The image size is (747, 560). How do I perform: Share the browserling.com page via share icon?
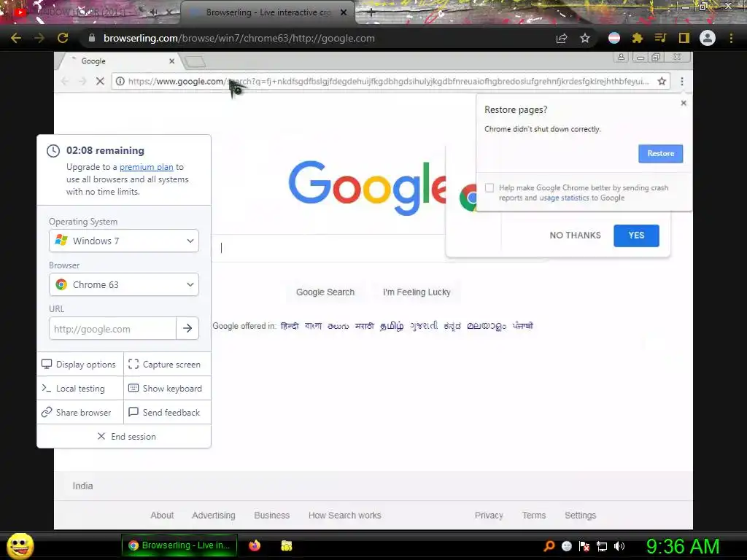click(x=562, y=38)
